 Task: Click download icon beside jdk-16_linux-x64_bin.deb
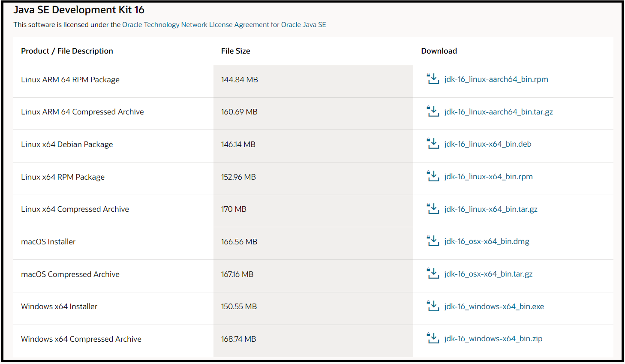[433, 144]
